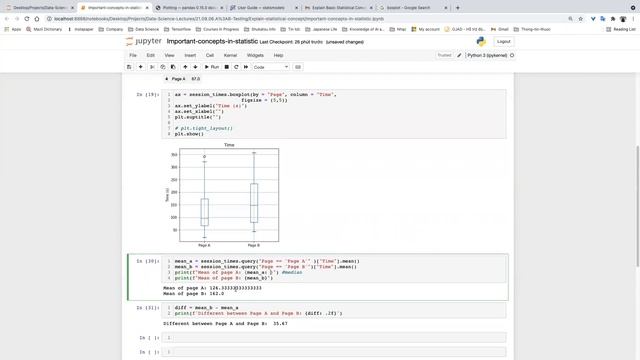This screenshot has height=360, width=640.
Task: Open the zoom magnifier in address bar
Action: pyautogui.click(x=570, y=19)
